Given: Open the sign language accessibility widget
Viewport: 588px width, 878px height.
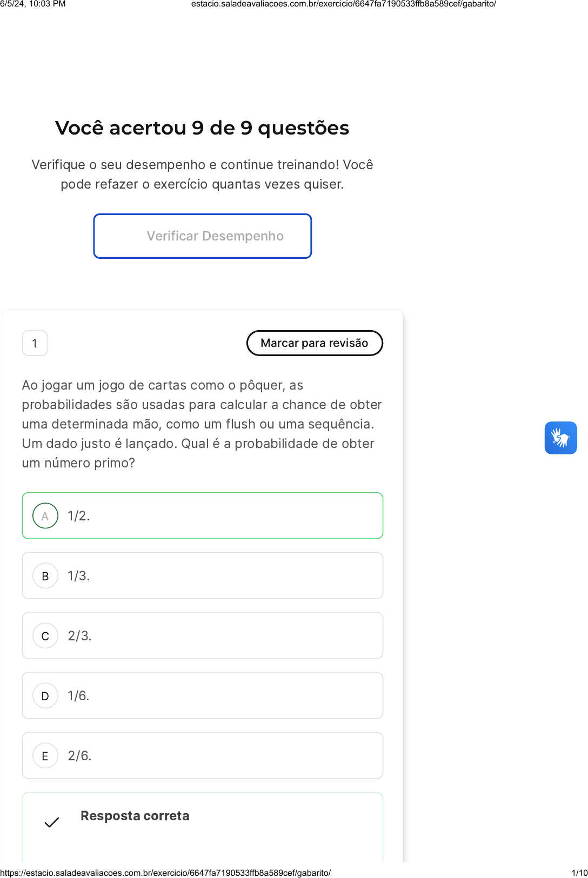Looking at the screenshot, I should tap(560, 438).
